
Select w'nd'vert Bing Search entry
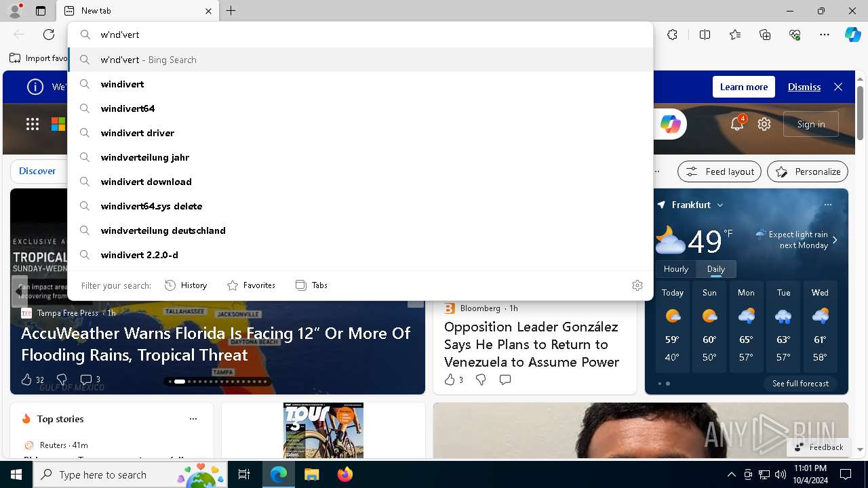tap(360, 60)
